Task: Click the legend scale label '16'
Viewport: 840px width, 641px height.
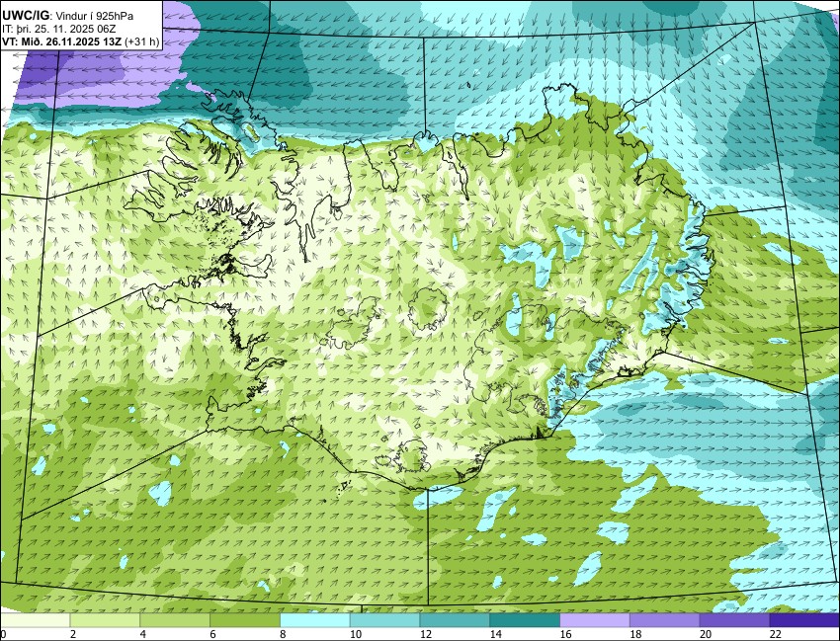Action: (x=565, y=634)
